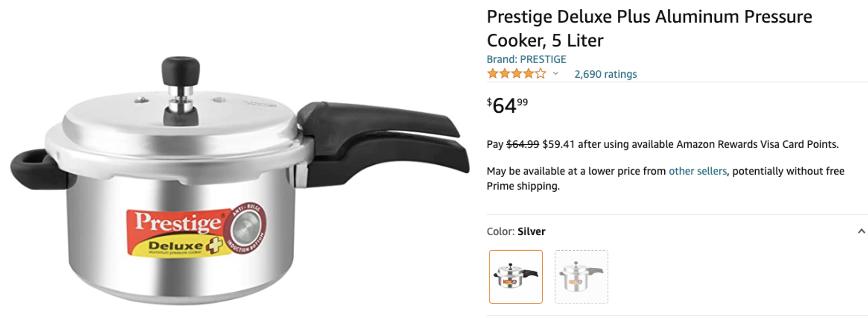Image resolution: width=868 pixels, height=317 pixels.
Task: Select the unavailable dashed color option
Action: 581,277
